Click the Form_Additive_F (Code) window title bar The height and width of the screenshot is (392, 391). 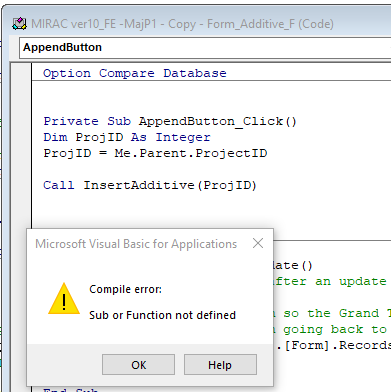(x=182, y=24)
